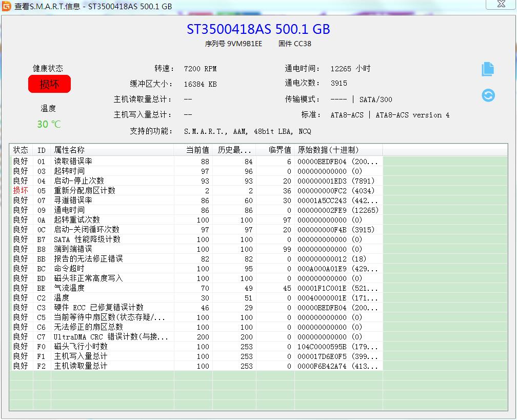Select the 主机写入量总计 row with ID F1

[196, 356]
